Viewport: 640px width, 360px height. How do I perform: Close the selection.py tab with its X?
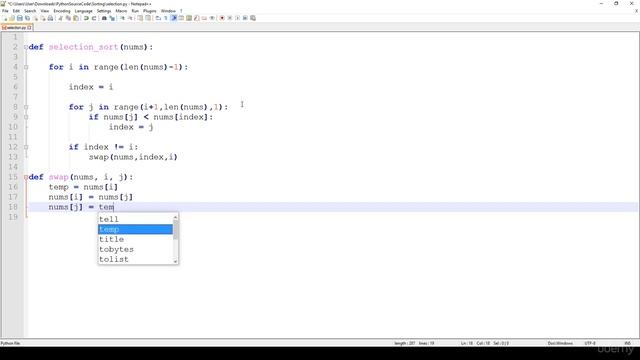pyautogui.click(x=30, y=27)
